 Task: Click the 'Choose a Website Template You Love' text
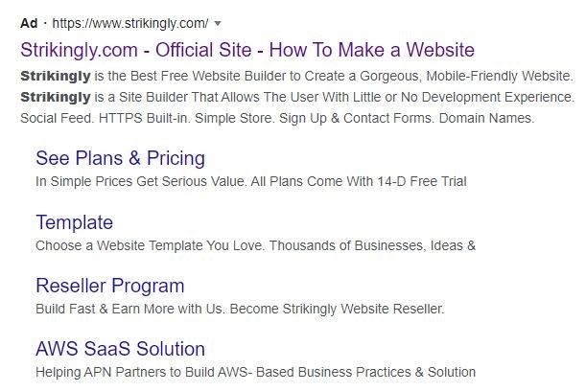point(153,245)
